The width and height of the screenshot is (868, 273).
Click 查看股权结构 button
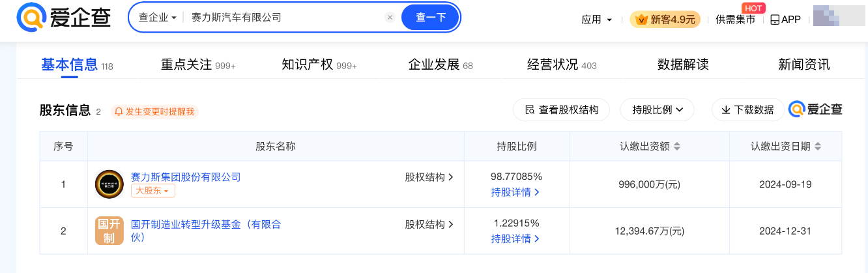pyautogui.click(x=561, y=110)
